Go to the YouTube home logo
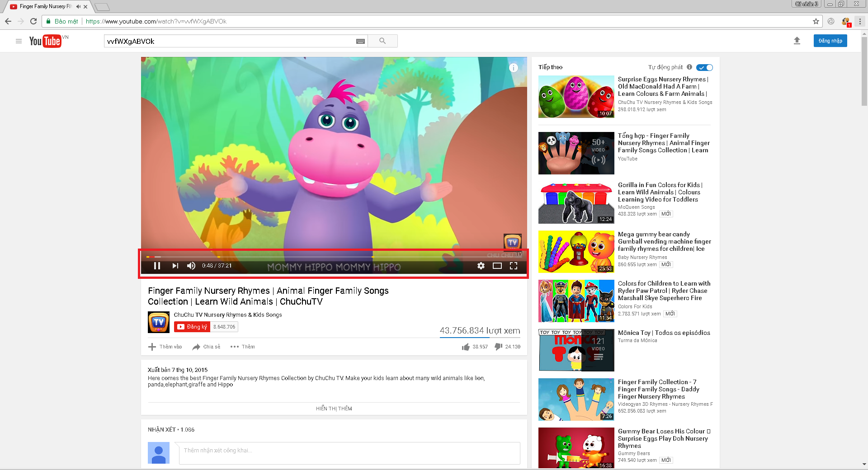This screenshot has width=868, height=470. pyautogui.click(x=45, y=41)
